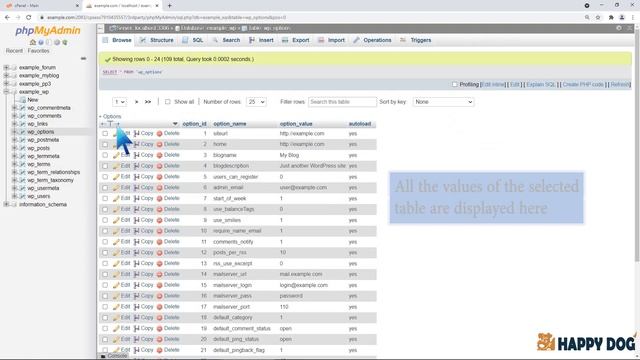
Task: Open the Favorites list in navigation panel
Action: click(38, 51)
